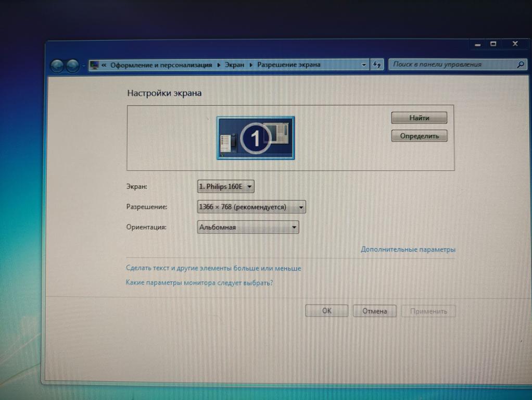Maximize the window
532x400 pixels.
(x=493, y=44)
